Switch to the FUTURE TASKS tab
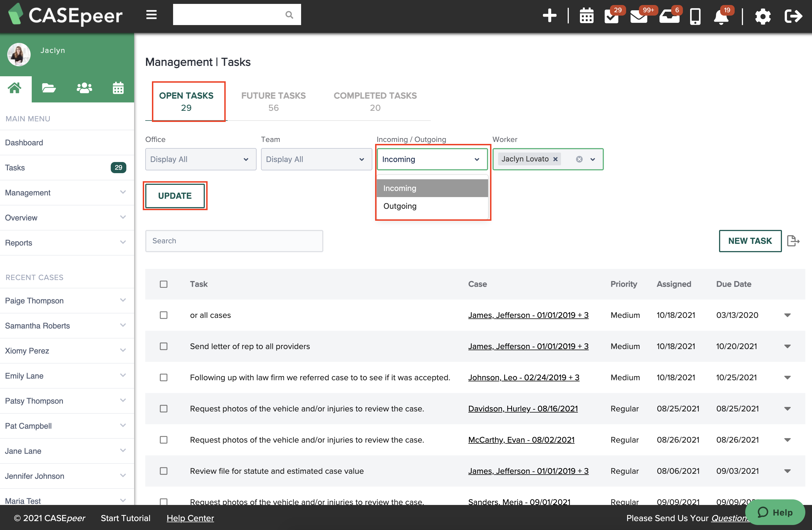812x530 pixels. (x=273, y=101)
